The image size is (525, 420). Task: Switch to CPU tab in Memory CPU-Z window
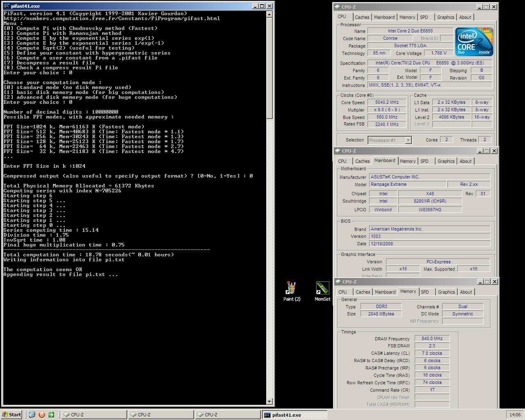coord(343,292)
